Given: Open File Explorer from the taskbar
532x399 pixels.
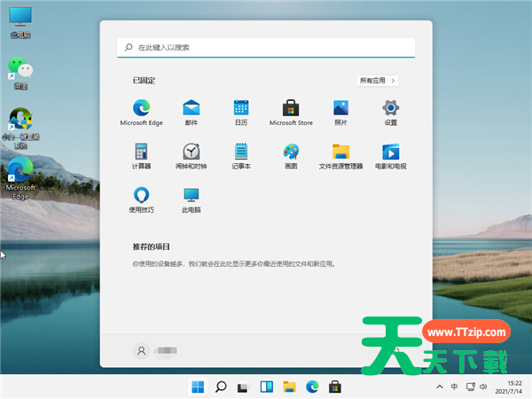Looking at the screenshot, I should click(289, 387).
